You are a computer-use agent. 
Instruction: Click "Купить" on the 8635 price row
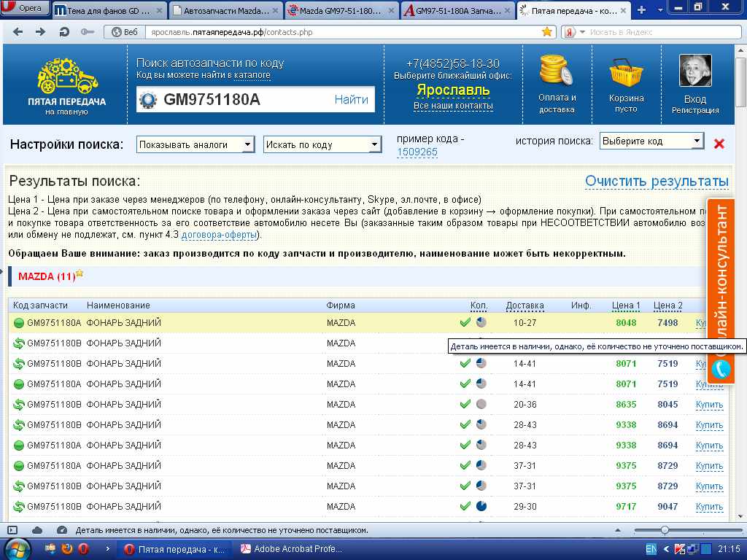coord(709,405)
